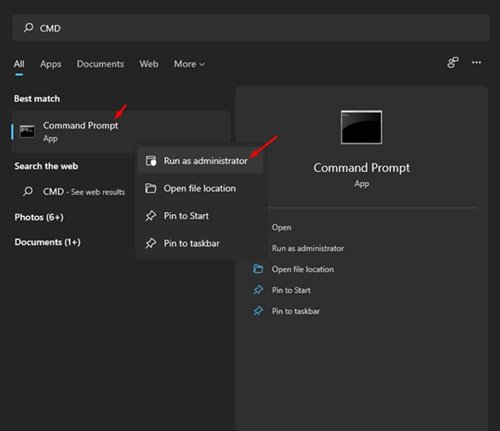Click Run as administrator in the preview pane
The height and width of the screenshot is (431, 500).
(x=308, y=248)
